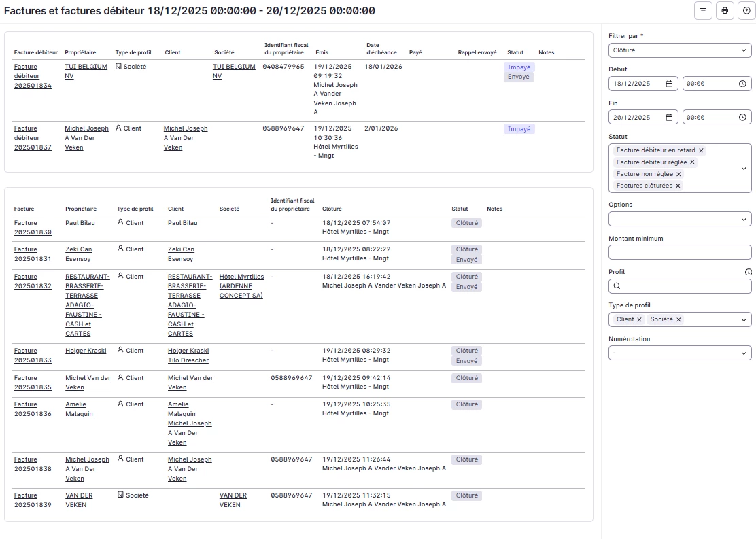Expand the Statut multi-select dropdown
Screen dimensions: 756x539
coord(744,169)
